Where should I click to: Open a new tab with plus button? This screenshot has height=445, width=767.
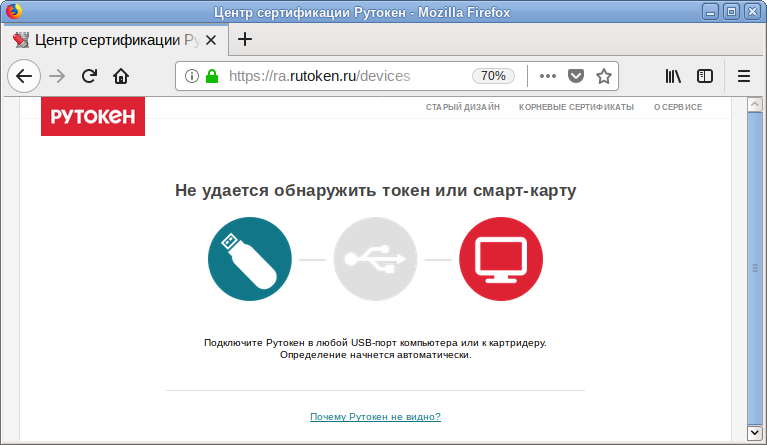(245, 39)
